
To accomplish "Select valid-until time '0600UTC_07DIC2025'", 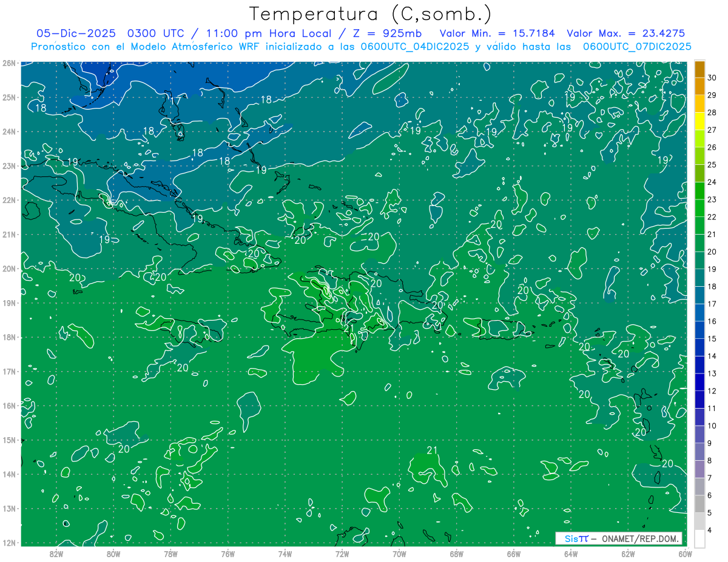I will tap(637, 47).
